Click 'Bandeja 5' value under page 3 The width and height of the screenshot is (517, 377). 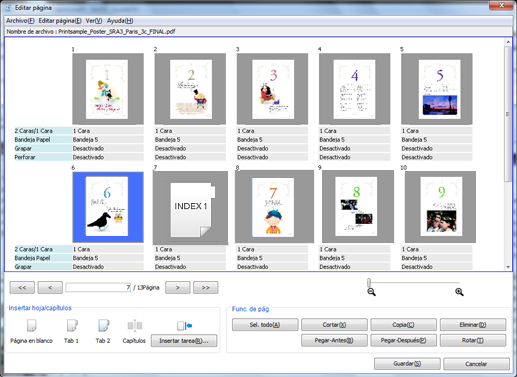point(272,139)
